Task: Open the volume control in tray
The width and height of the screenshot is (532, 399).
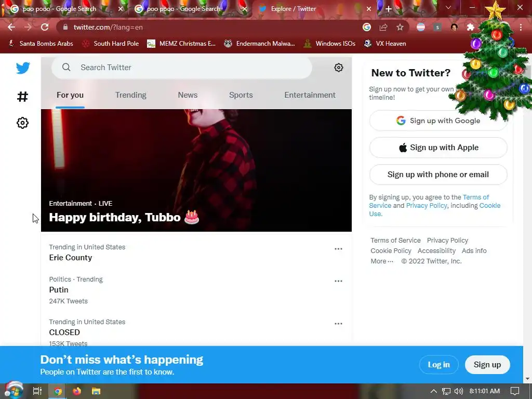Action: pos(459,391)
